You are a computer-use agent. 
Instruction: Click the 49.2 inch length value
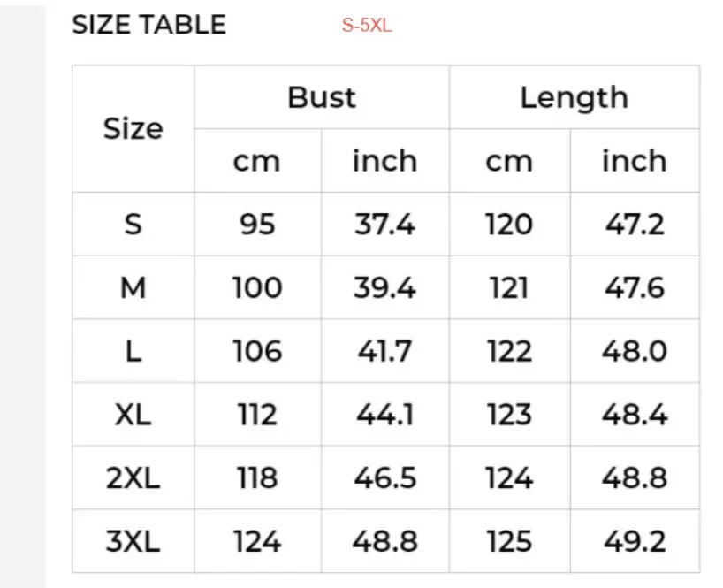tap(634, 541)
